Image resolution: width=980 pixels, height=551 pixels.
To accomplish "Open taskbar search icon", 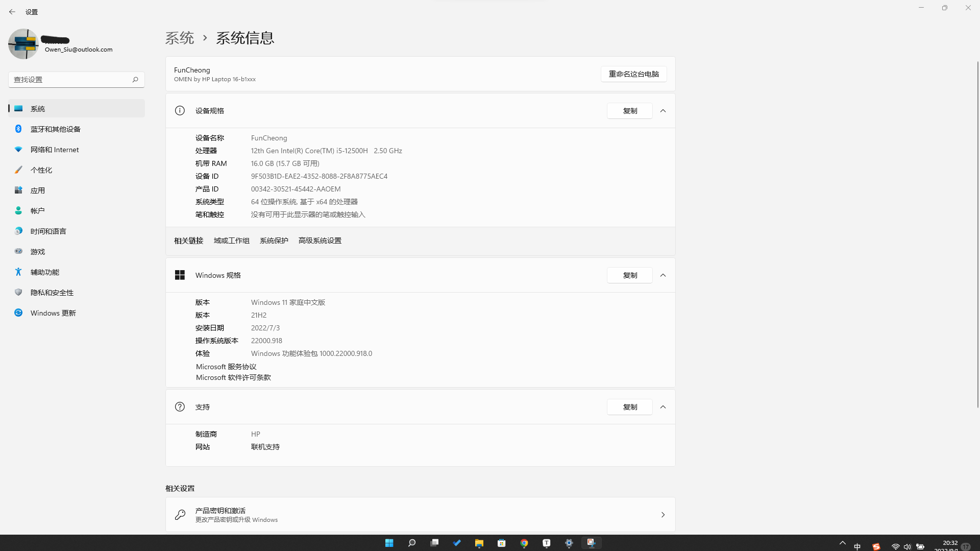I will (x=412, y=543).
